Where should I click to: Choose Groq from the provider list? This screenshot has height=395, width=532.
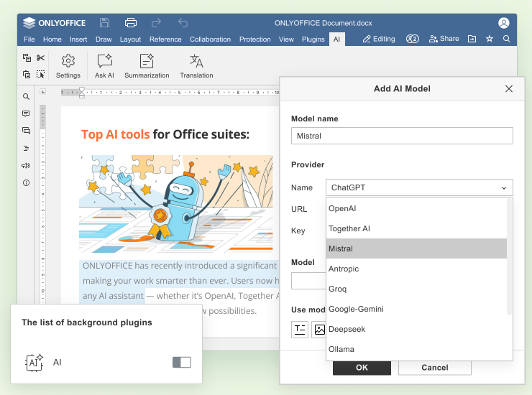coord(416,289)
